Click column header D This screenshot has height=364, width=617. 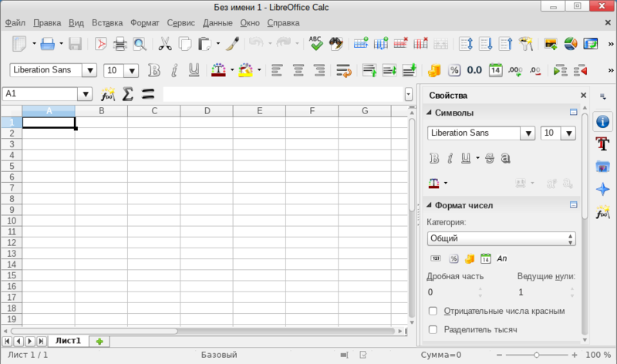[x=207, y=111]
